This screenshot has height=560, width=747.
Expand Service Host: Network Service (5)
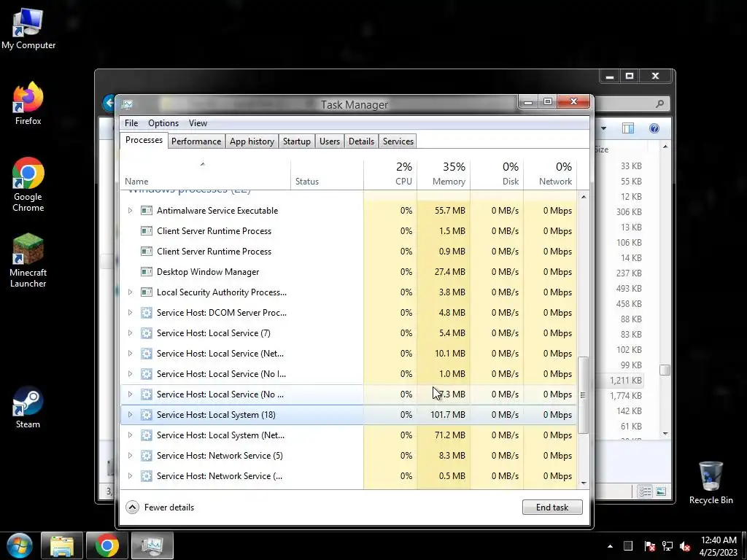pos(130,456)
